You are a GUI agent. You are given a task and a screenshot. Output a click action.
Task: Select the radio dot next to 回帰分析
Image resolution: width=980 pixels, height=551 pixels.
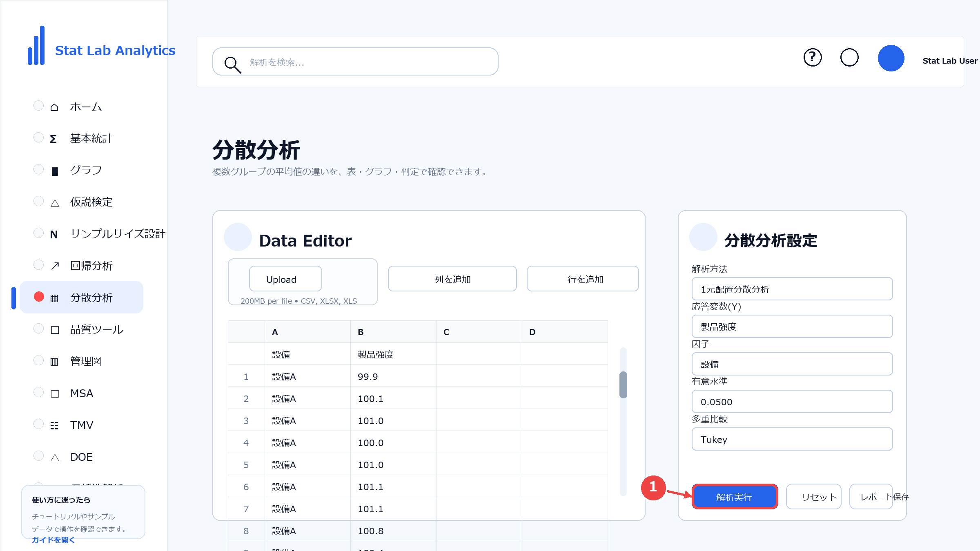pos(38,265)
